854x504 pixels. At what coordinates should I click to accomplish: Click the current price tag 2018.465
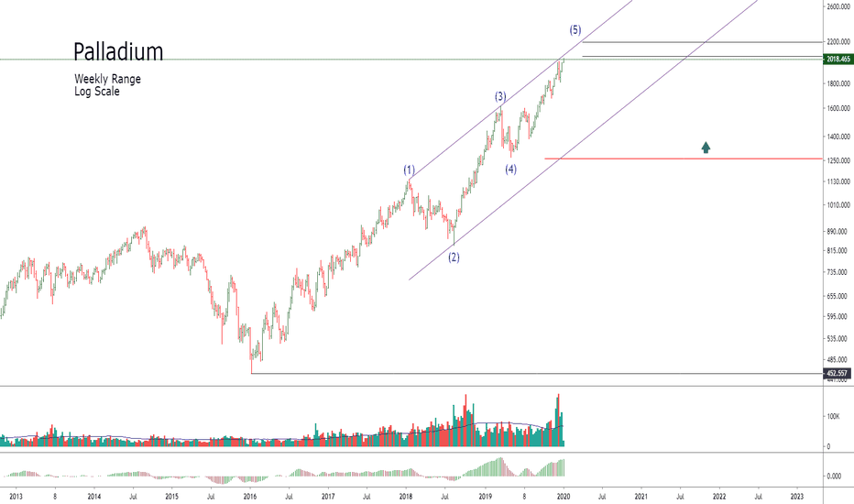click(x=838, y=59)
